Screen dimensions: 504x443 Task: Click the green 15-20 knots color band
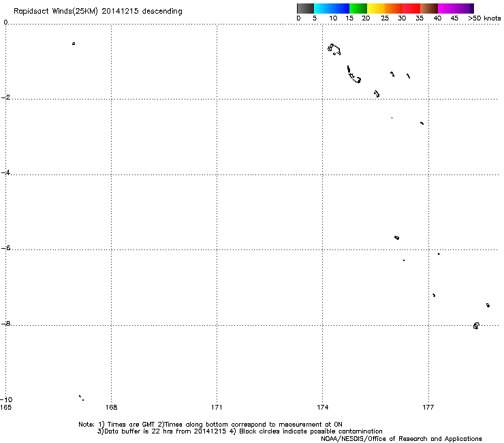(x=358, y=8)
